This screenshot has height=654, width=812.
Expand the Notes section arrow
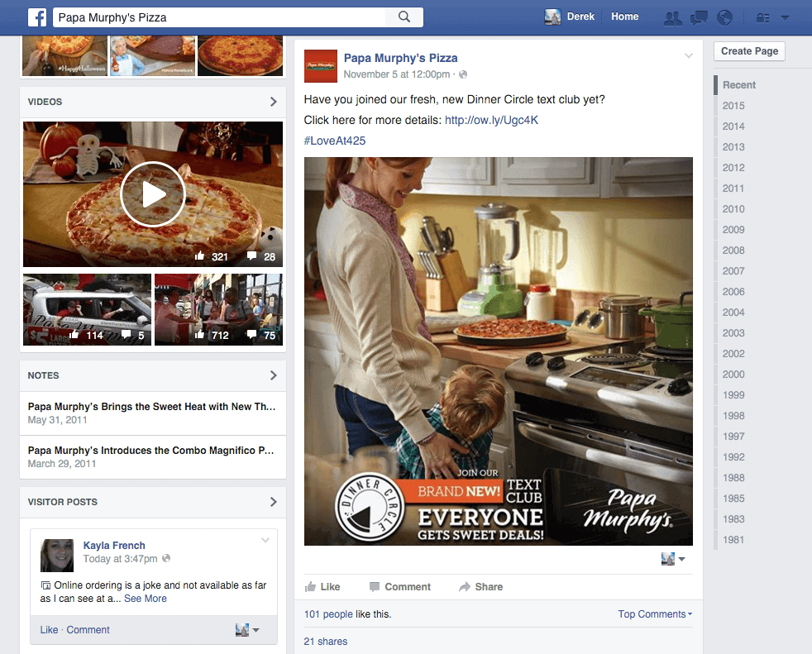274,375
